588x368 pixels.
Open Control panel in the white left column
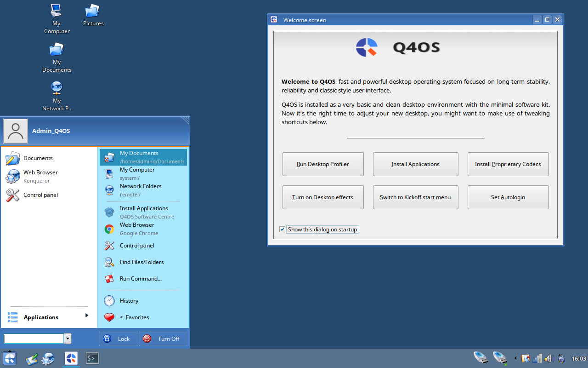click(49, 195)
